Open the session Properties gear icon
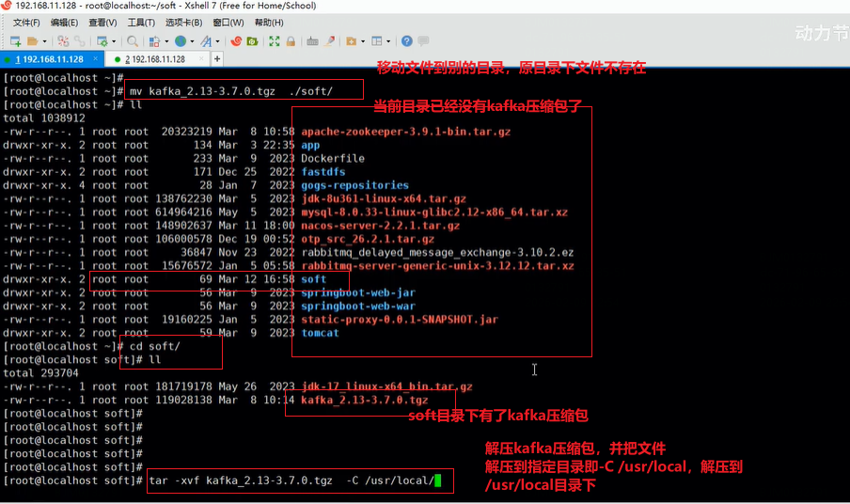Image resolution: width=850 pixels, height=504 pixels. pyautogui.click(x=102, y=41)
